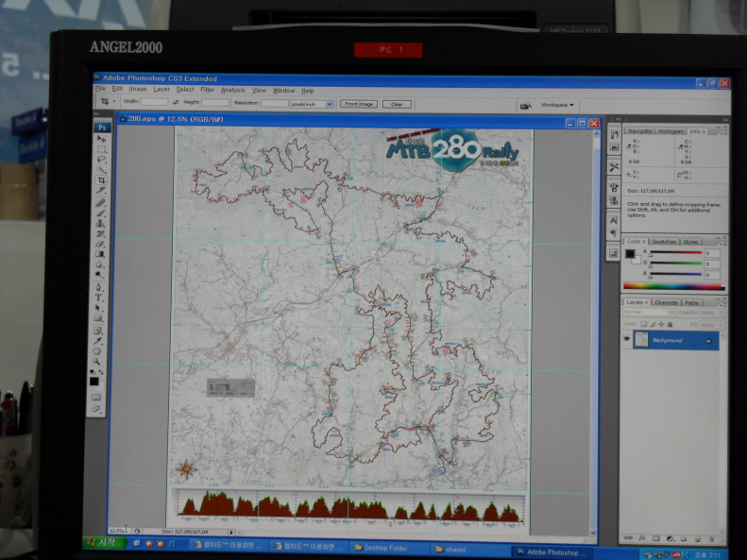The width and height of the screenshot is (747, 560).
Task: Select the Crop tool in toolbox
Action: [x=101, y=180]
